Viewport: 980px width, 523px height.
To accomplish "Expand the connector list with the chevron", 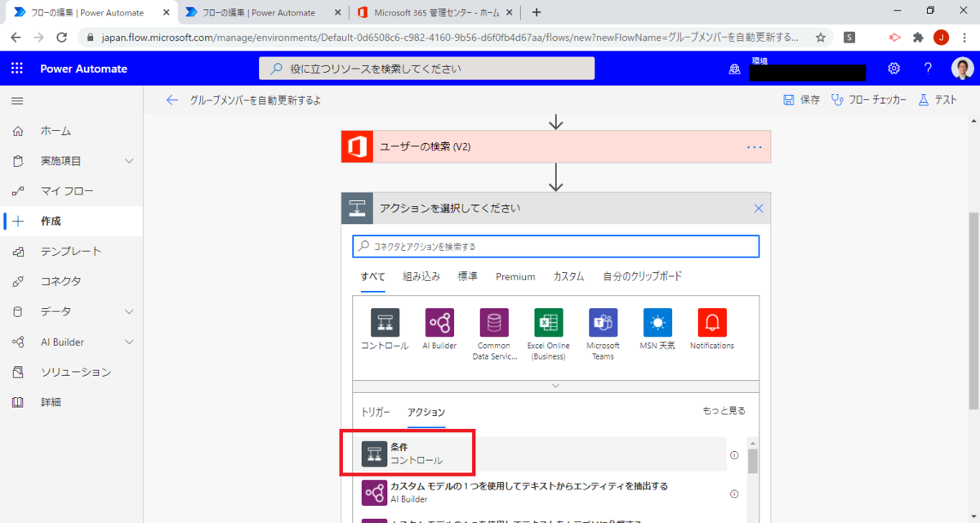I will (555, 385).
